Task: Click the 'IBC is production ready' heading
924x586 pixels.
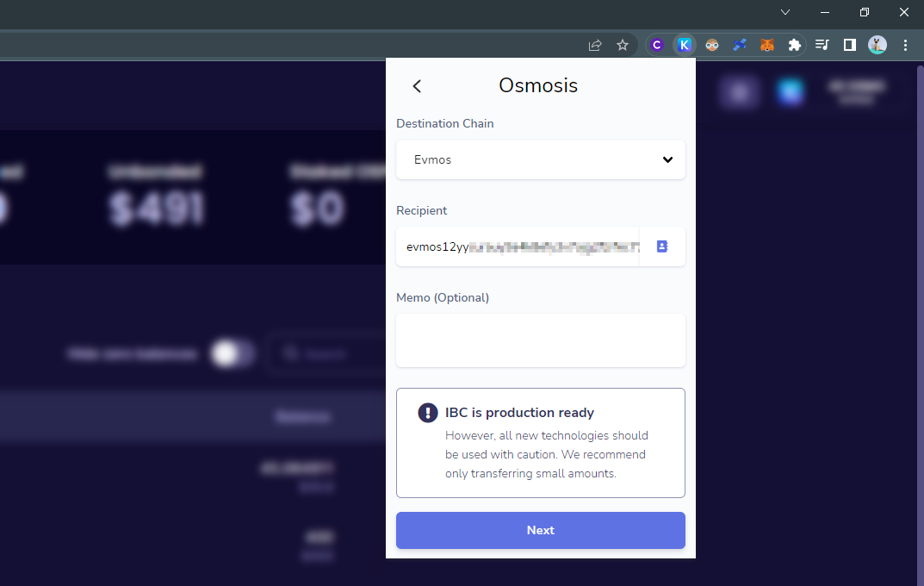Action: coord(519,413)
